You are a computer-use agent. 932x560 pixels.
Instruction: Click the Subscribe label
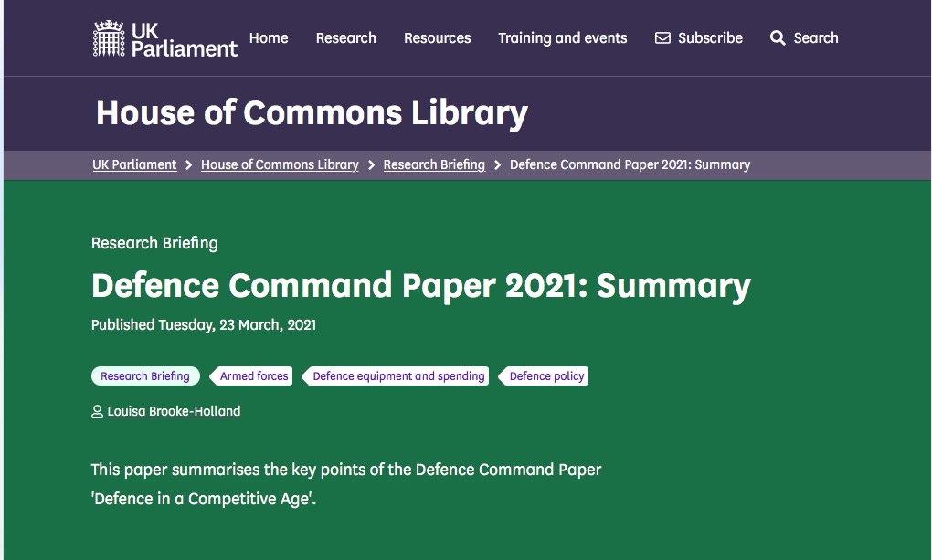coord(710,38)
